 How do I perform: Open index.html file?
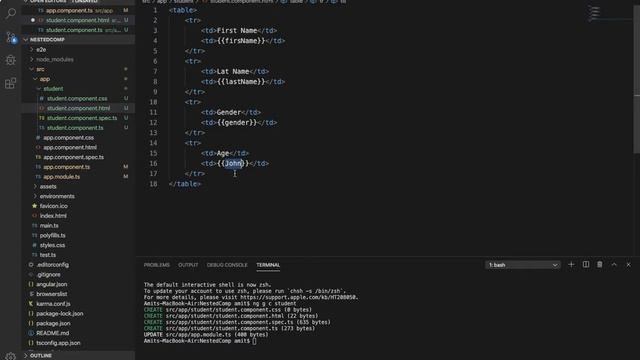point(53,216)
